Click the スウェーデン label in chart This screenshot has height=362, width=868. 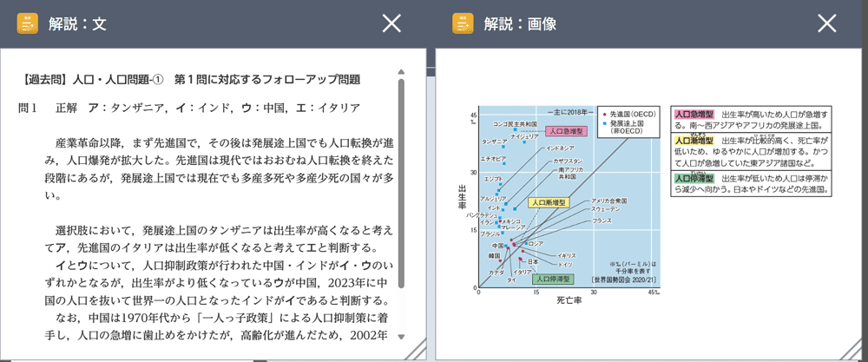[606, 210]
